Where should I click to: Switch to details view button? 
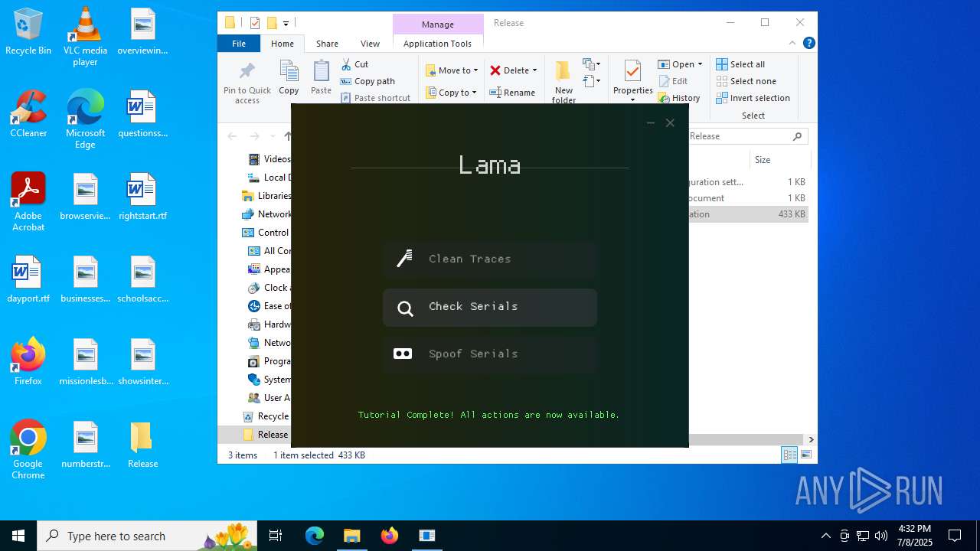[789, 455]
